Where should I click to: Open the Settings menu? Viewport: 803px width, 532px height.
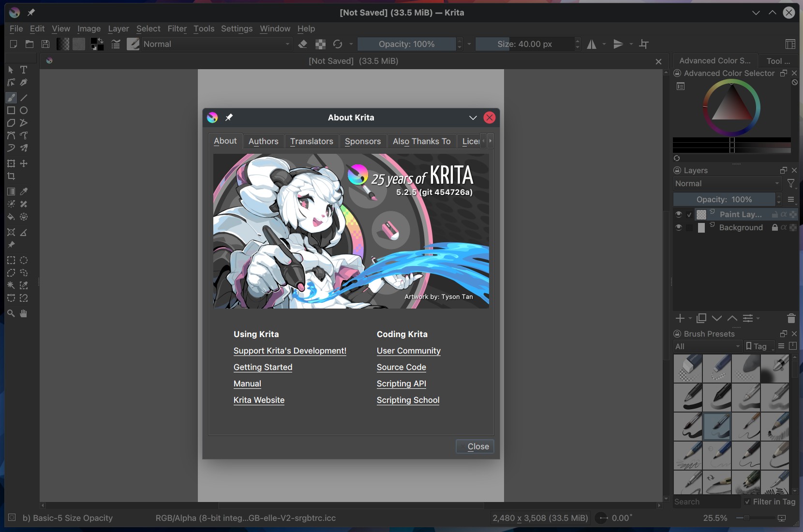[237, 29]
